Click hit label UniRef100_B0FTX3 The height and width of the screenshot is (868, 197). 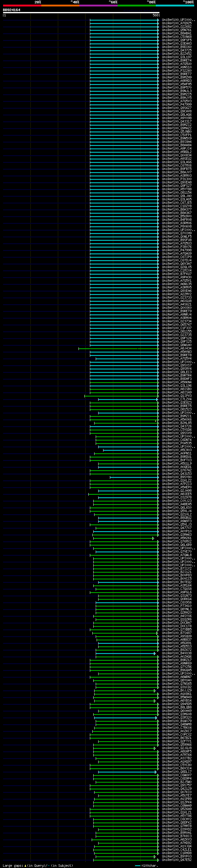176,460
